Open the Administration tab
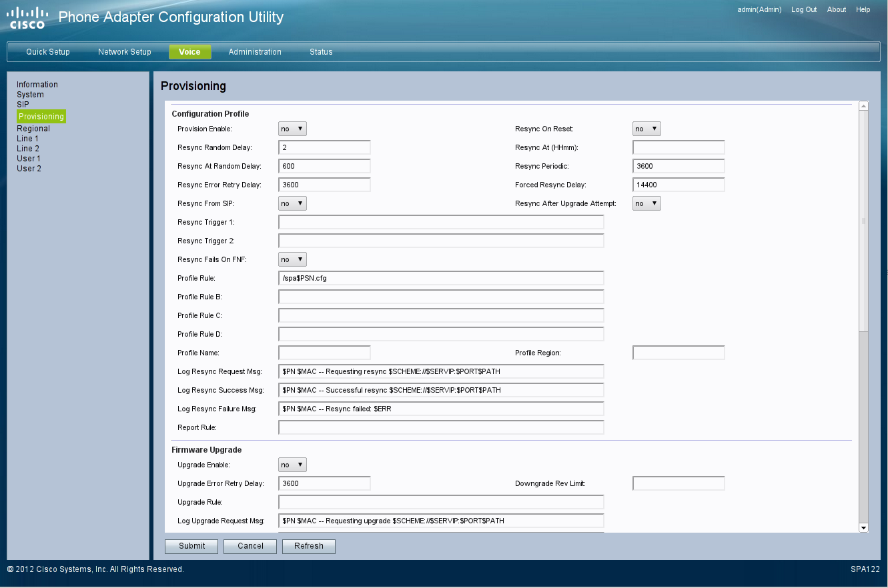 (255, 52)
